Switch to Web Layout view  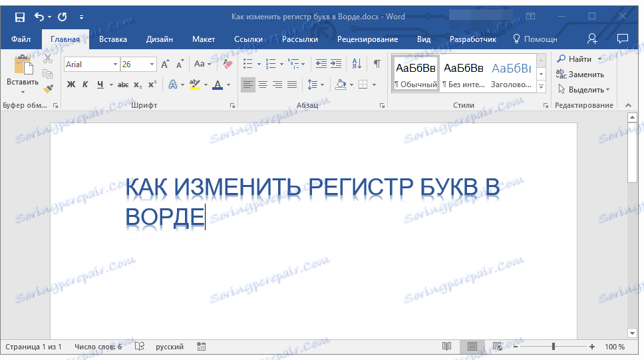pos(498,347)
